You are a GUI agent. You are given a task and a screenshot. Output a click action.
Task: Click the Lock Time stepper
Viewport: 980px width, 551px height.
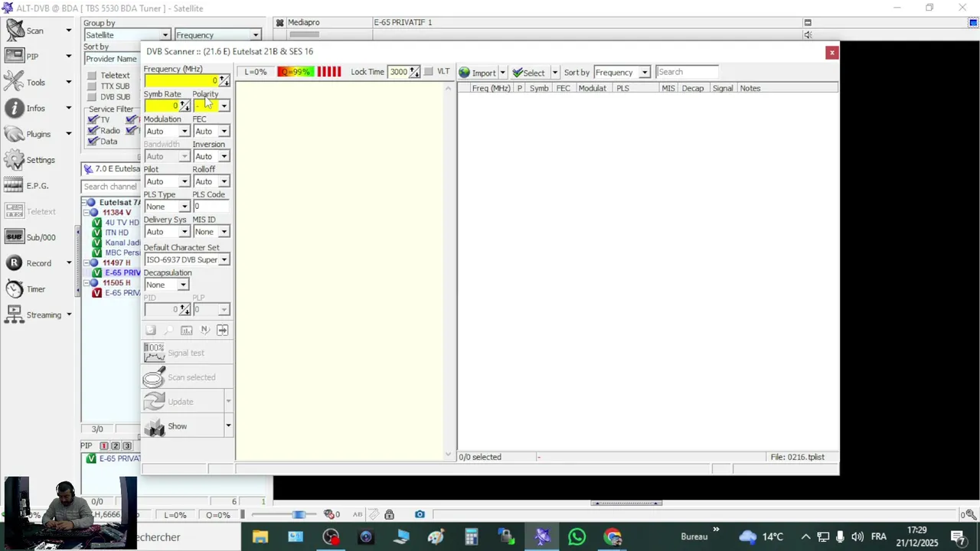[414, 72]
